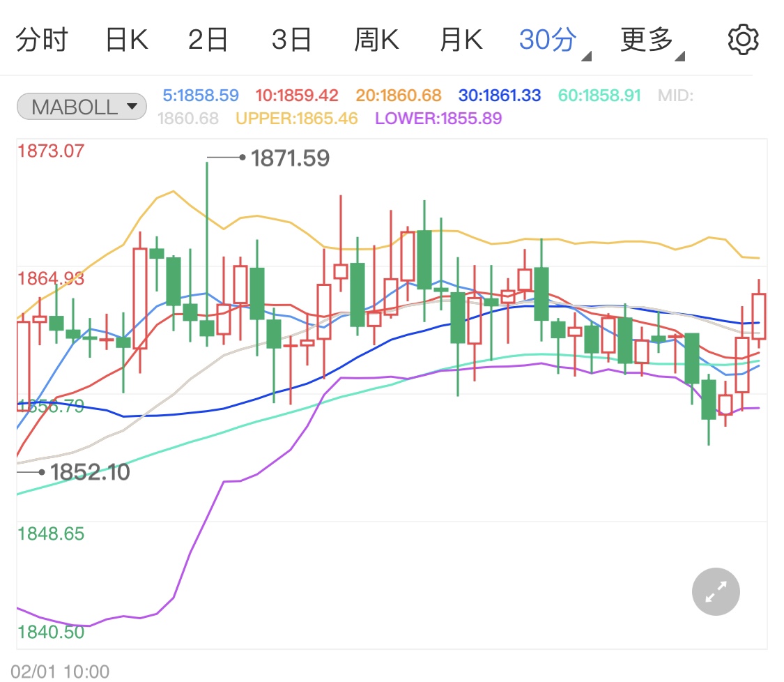Select the 3日 tab
This screenshot has width=784, height=682.
click(292, 40)
